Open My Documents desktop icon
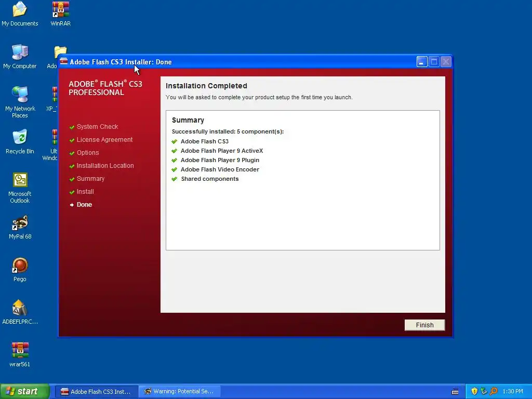The width and height of the screenshot is (532, 399). [20, 14]
